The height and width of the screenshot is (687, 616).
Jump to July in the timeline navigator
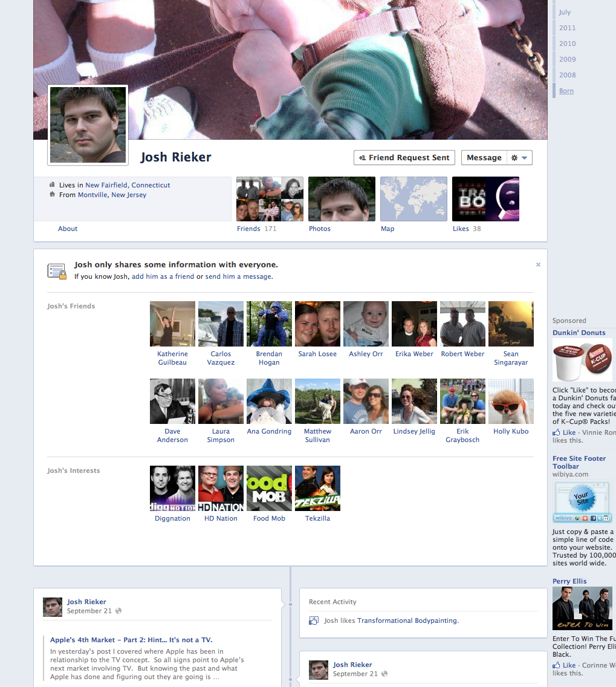point(565,12)
